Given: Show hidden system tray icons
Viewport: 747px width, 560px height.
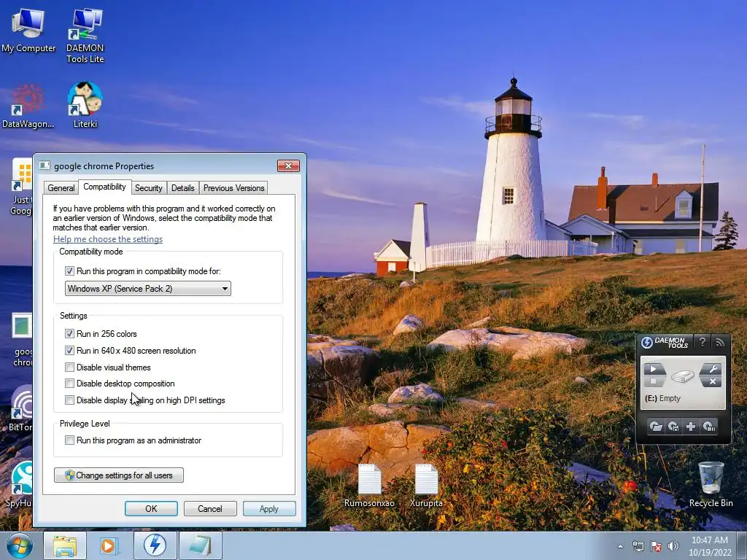Looking at the screenshot, I should [620, 546].
